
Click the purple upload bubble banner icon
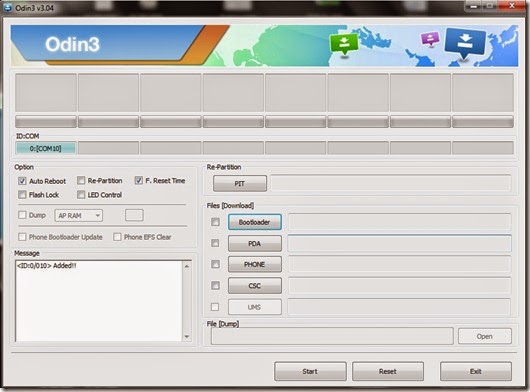point(430,39)
